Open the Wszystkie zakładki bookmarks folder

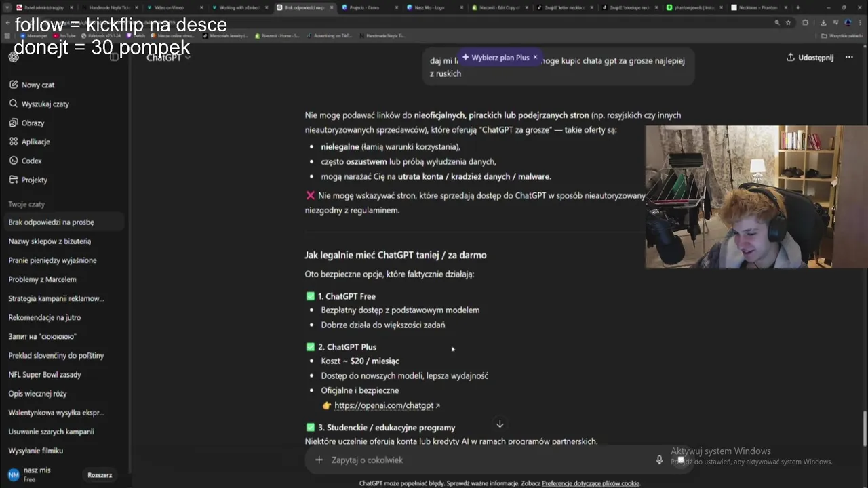842,35
